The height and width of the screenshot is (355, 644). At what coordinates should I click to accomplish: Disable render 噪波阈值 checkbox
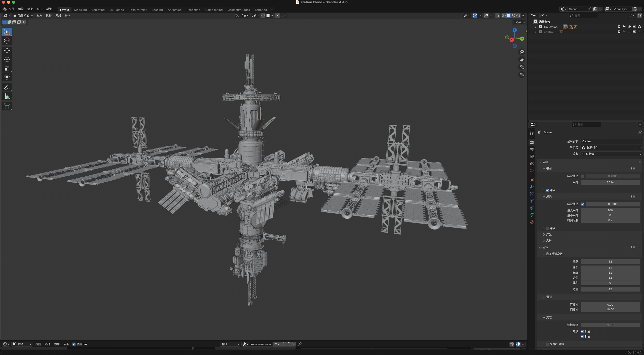coord(582,204)
